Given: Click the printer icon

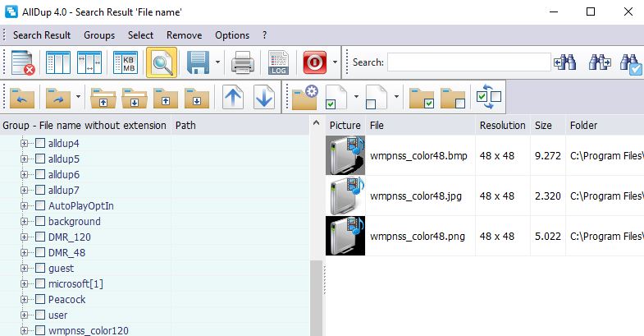Looking at the screenshot, I should tap(243, 62).
